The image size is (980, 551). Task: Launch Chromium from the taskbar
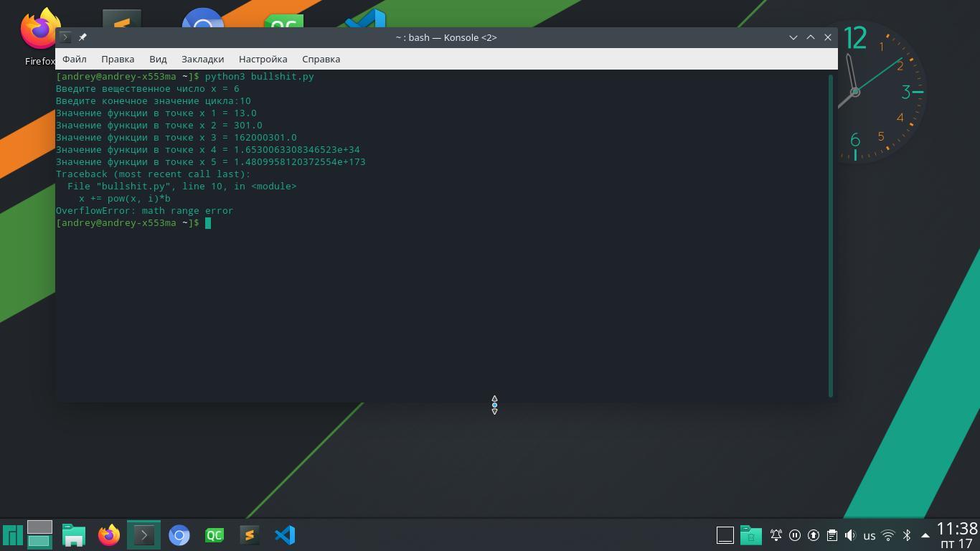pyautogui.click(x=179, y=535)
